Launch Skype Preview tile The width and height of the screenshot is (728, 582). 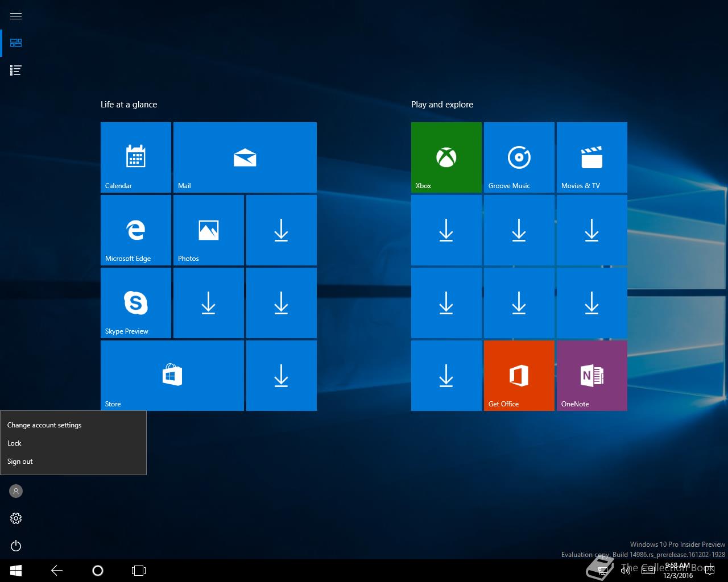coord(135,302)
